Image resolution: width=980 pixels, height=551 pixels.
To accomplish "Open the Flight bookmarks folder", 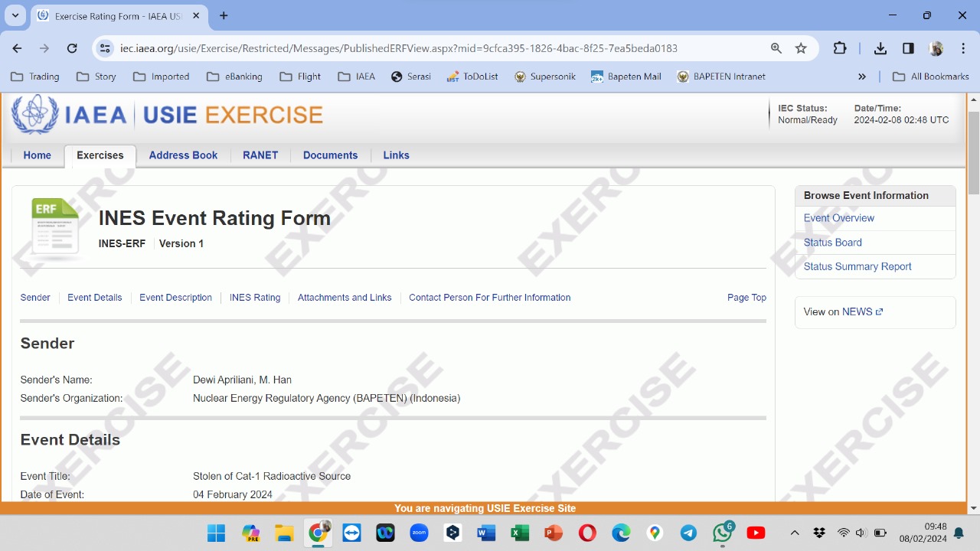I will 300,77.
